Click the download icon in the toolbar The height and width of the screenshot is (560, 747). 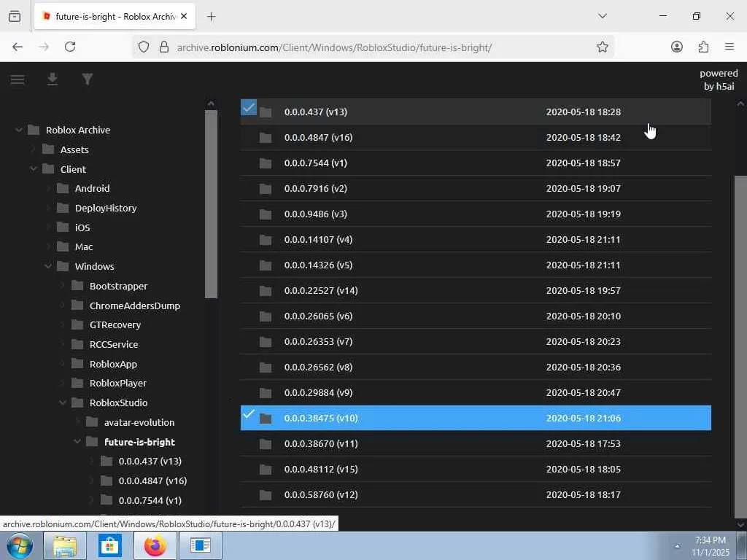53,79
